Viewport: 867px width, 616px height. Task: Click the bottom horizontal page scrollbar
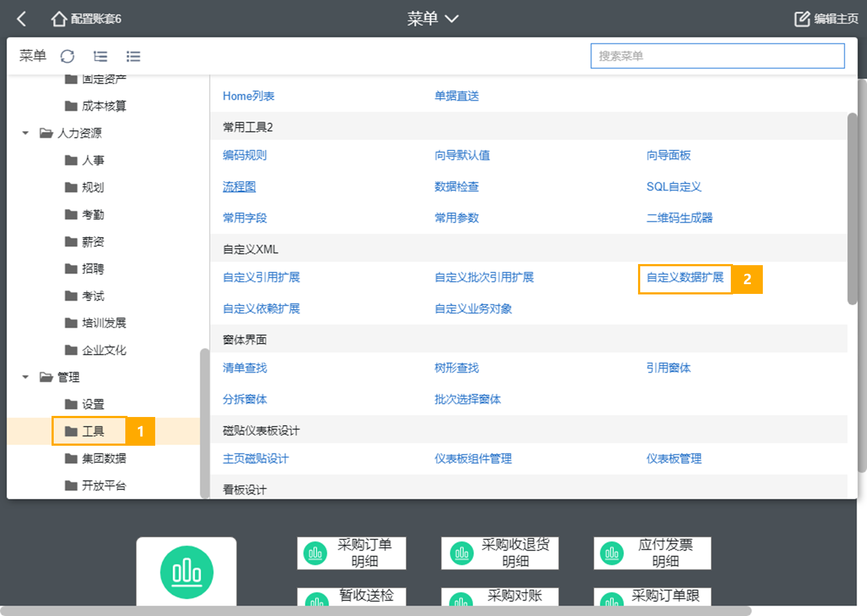(x=375, y=611)
